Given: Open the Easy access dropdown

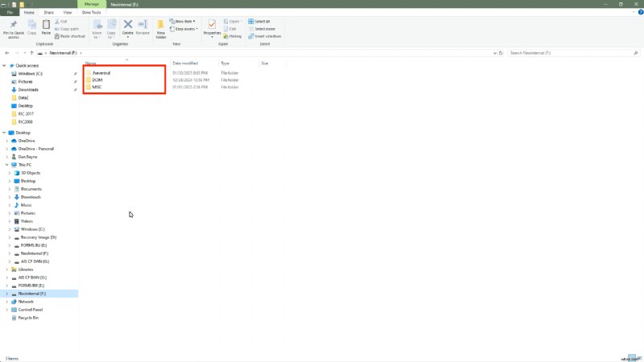Looking at the screenshot, I should click(184, 28).
